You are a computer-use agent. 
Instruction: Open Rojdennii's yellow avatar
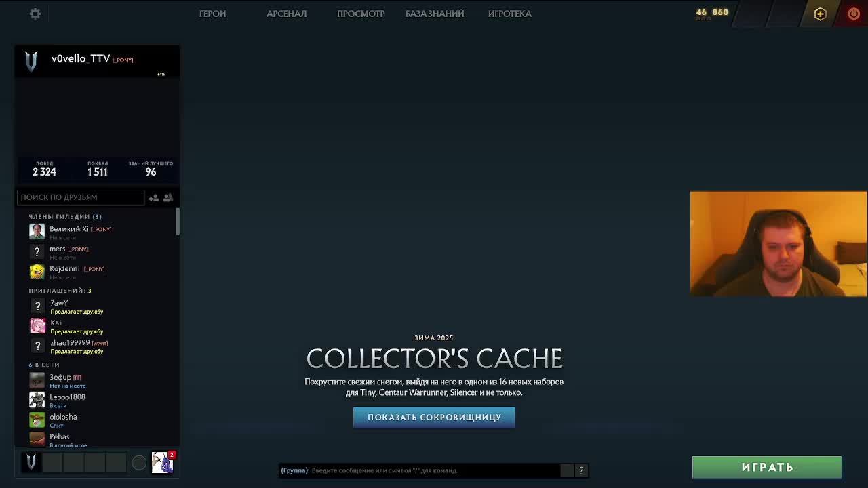click(x=37, y=271)
